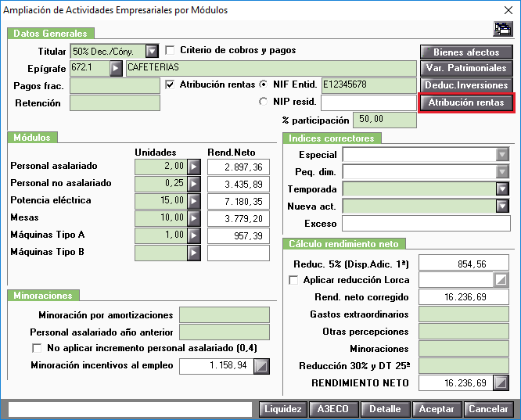Image resolution: width=521 pixels, height=420 pixels.
Task: Select NIP resid. radio button
Action: 263,102
